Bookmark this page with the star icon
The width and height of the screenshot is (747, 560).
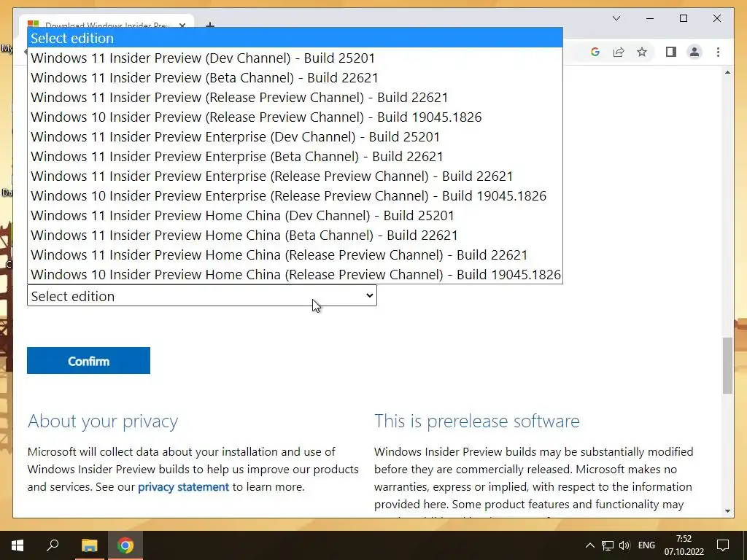(x=642, y=52)
